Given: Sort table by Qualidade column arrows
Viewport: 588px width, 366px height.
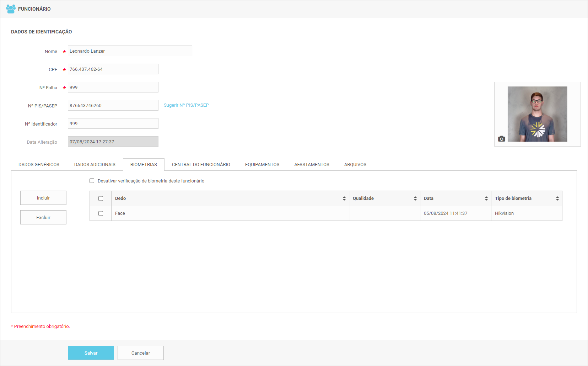Looking at the screenshot, I should (x=415, y=198).
